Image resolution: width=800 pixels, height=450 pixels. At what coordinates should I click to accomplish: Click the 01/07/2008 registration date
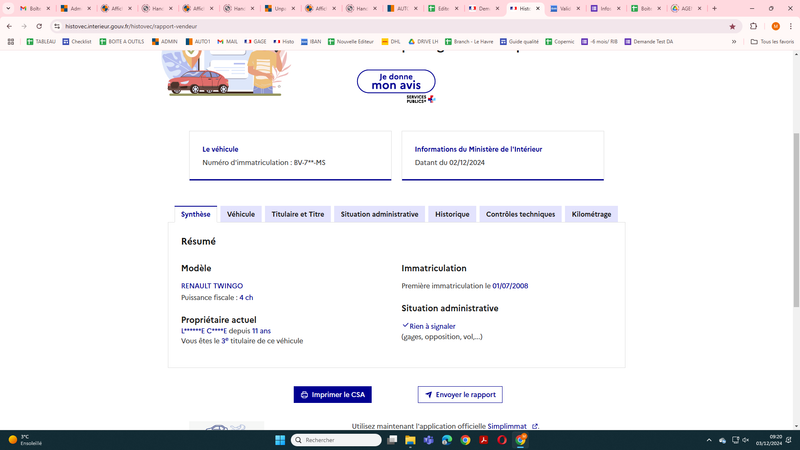click(x=510, y=286)
